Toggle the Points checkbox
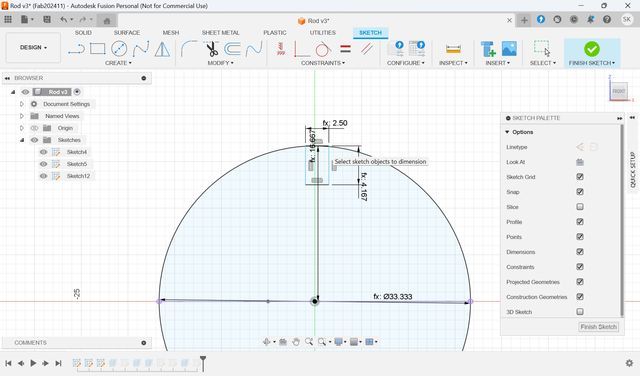Viewport: 640px width, 376px height. coord(580,237)
